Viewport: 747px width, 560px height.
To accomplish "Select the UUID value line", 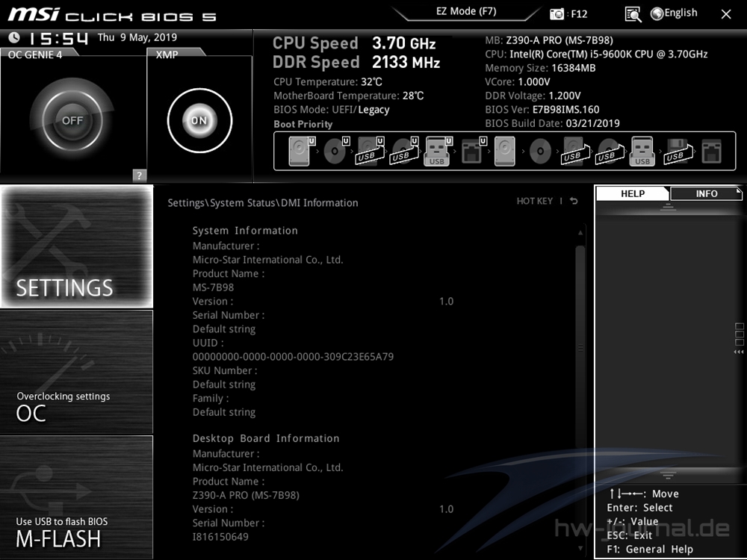I will point(293,357).
